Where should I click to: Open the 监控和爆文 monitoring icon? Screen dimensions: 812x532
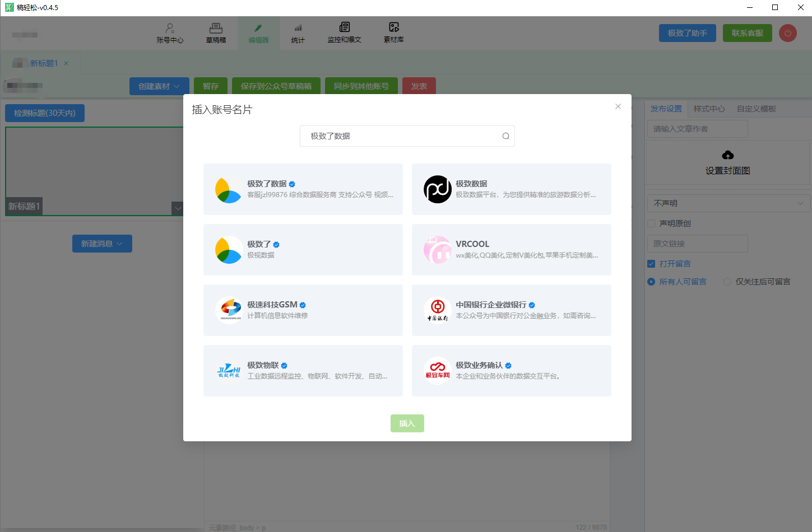pos(345,27)
